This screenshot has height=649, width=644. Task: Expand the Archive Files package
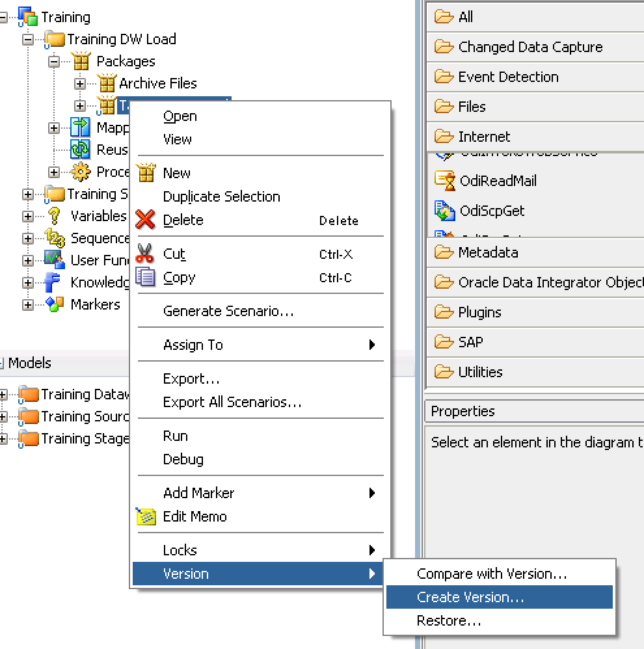(80, 84)
